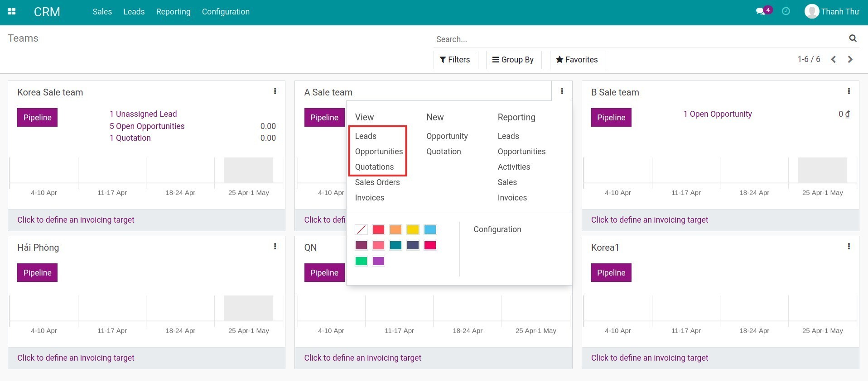Viewport: 868px width, 381px height.
Task: Open the conversations message icon
Action: (760, 12)
